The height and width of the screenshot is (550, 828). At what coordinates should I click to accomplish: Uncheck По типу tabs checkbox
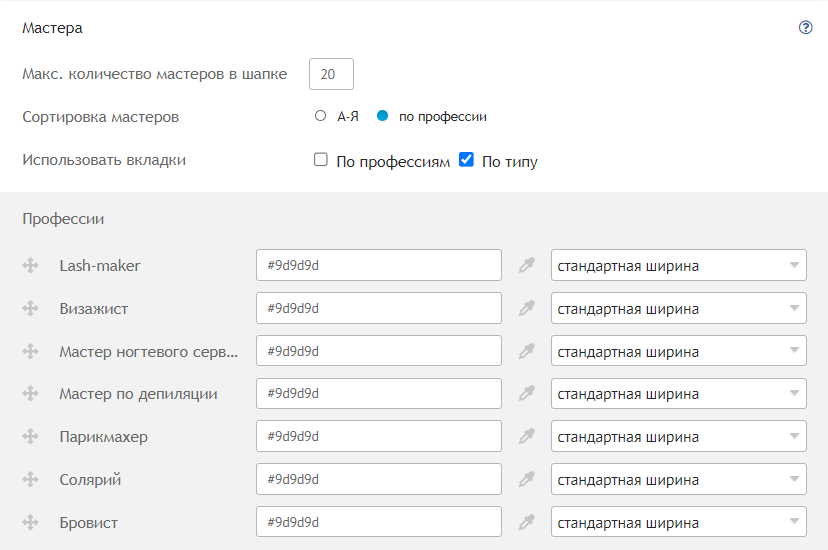tap(466, 159)
